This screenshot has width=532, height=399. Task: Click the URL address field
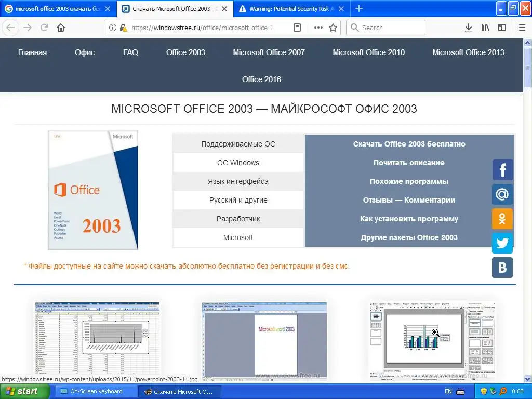coord(202,28)
